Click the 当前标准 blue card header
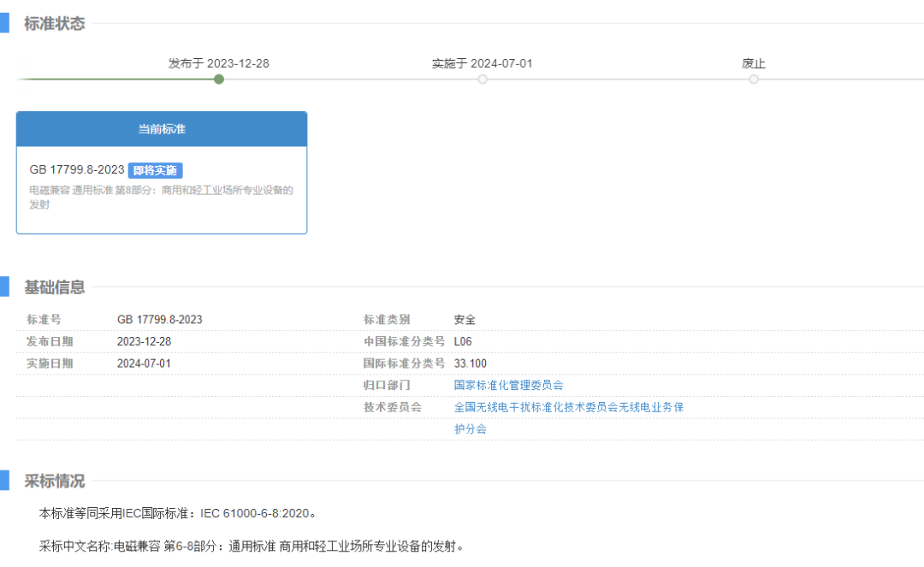This screenshot has width=924, height=567. coord(161,128)
